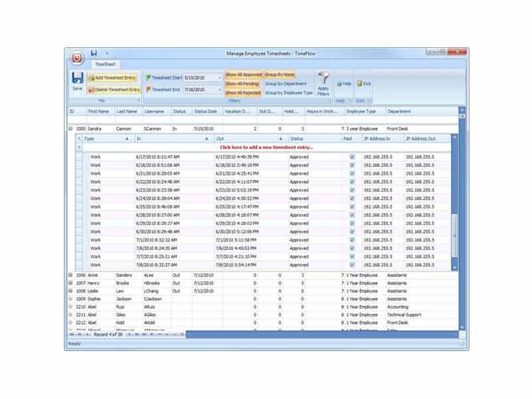Click the Exit ribbon button
The height and width of the screenshot is (399, 532).
(364, 84)
